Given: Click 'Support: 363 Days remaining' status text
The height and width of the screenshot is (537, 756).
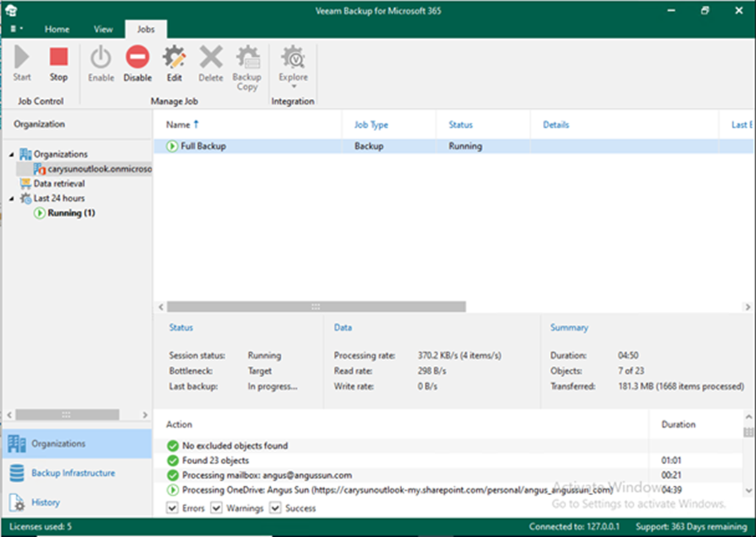Looking at the screenshot, I should tap(691, 527).
